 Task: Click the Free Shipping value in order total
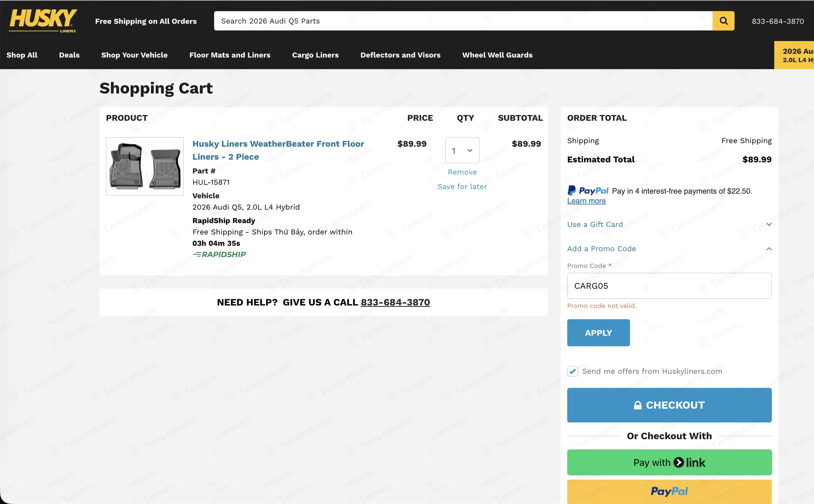pos(746,141)
